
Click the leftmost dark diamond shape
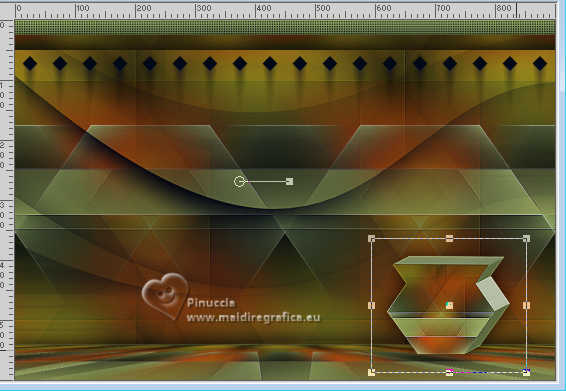click(x=30, y=64)
